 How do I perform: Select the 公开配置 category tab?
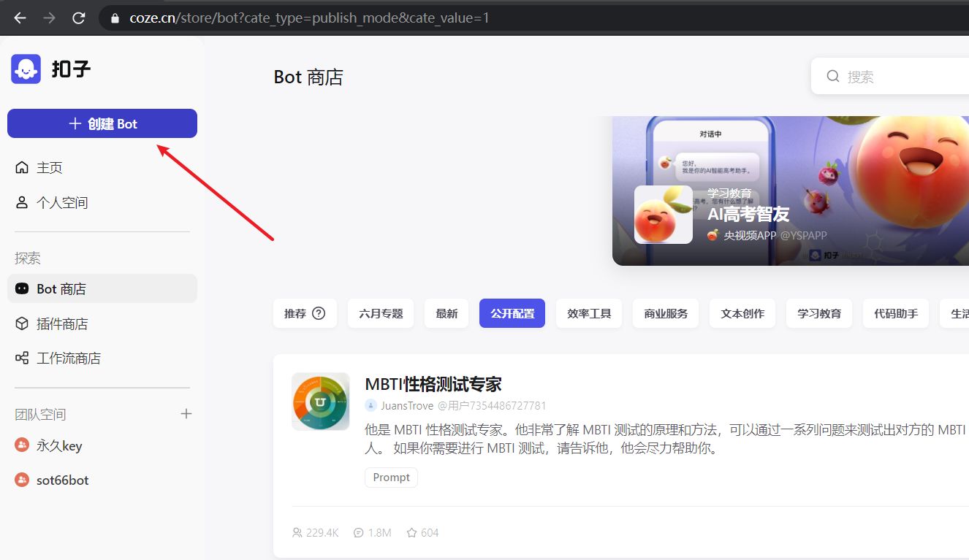click(512, 313)
